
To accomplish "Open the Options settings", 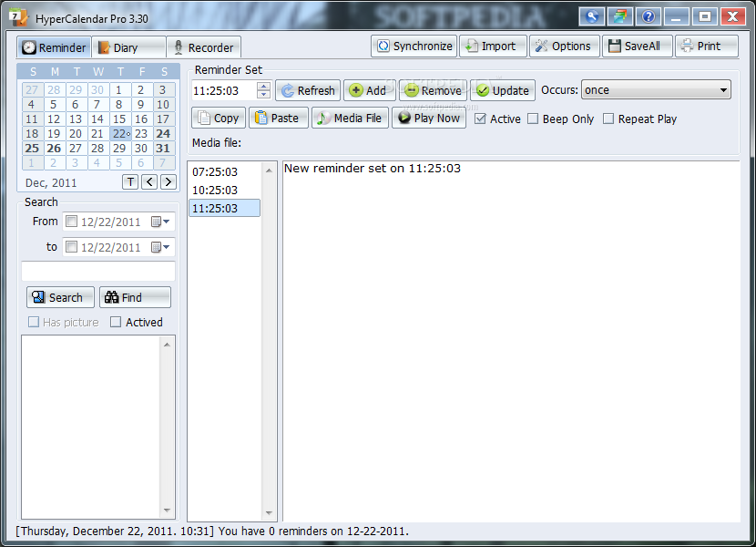I will pyautogui.click(x=564, y=46).
